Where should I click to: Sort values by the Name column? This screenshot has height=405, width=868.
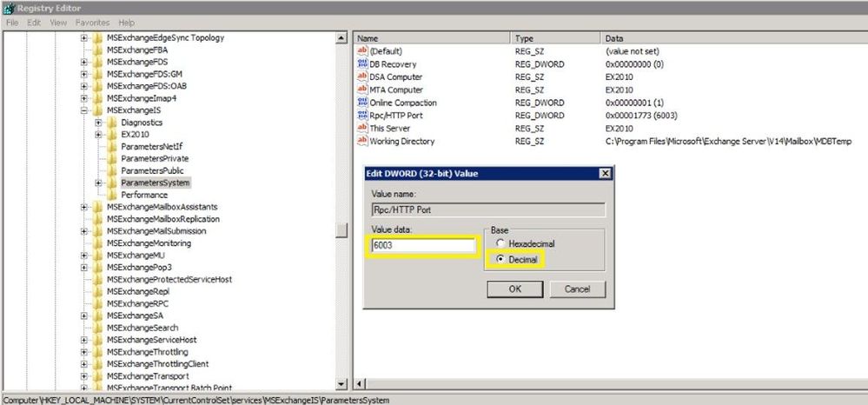click(x=432, y=38)
